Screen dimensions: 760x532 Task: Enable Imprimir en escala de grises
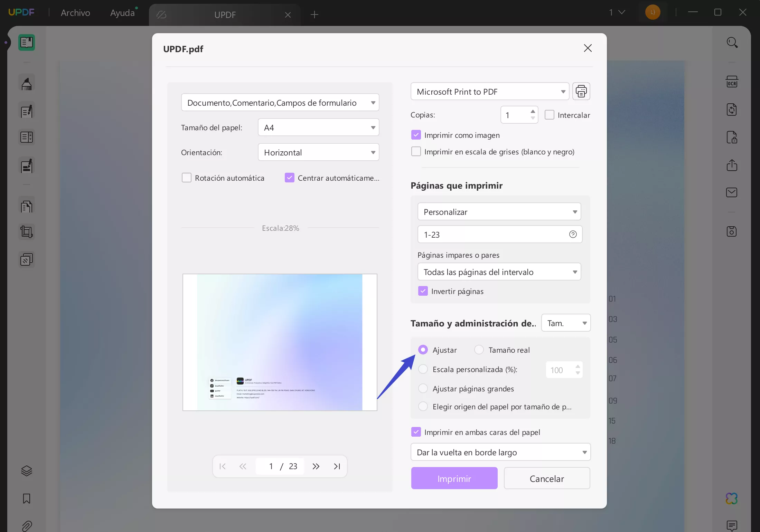[x=416, y=152]
